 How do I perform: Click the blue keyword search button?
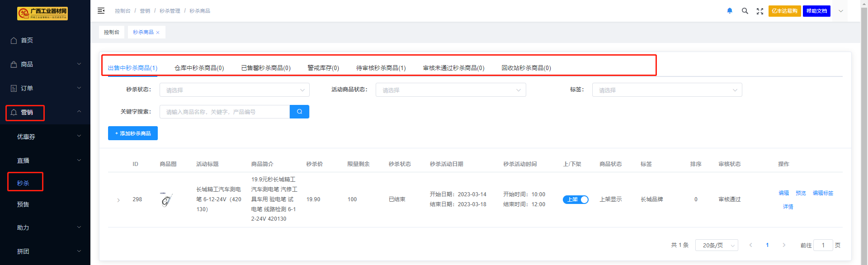[x=299, y=112]
